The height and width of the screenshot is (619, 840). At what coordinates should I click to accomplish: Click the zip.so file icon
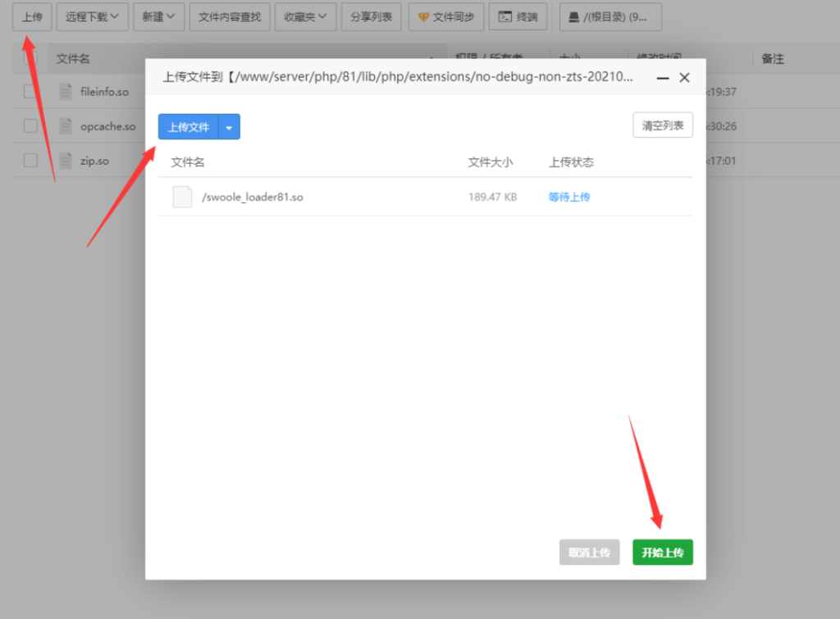pos(65,160)
